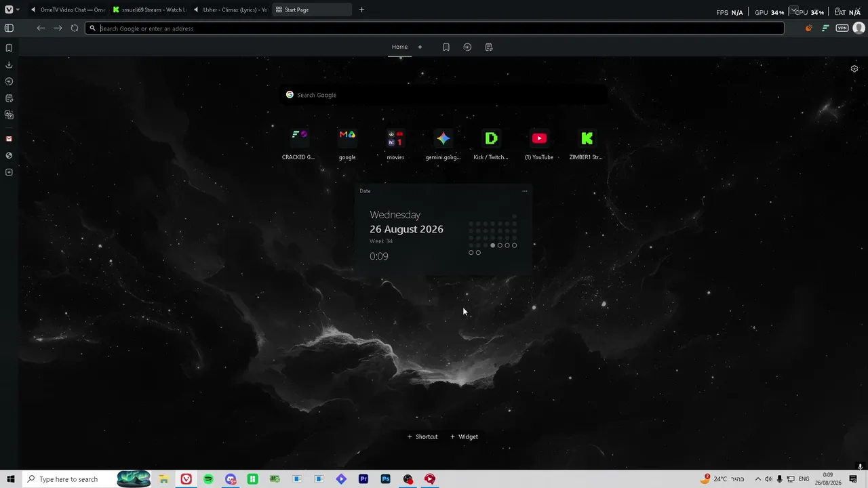Open the taskbar weather widget showing 24°C
868x488 pixels.
pos(723,479)
